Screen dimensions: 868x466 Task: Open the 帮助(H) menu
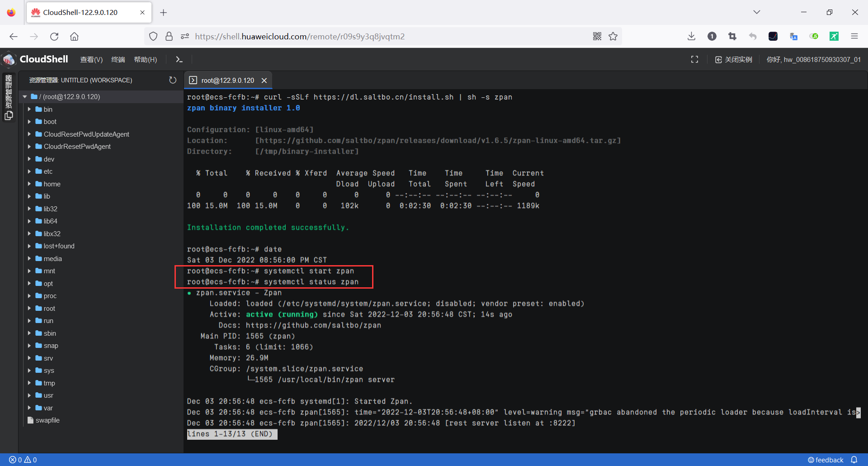point(146,60)
